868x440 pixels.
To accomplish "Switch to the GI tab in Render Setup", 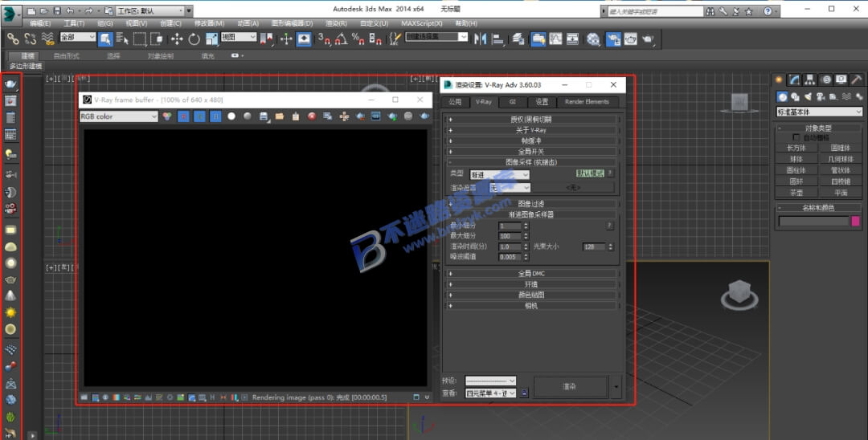I will [513, 102].
